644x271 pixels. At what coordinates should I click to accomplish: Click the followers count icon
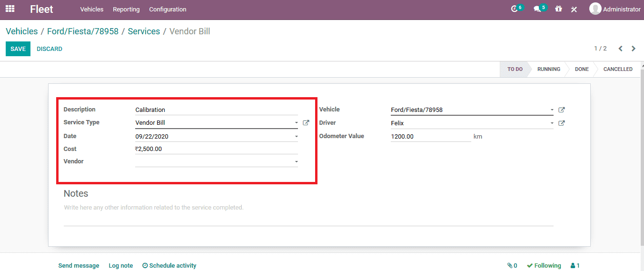(575, 266)
